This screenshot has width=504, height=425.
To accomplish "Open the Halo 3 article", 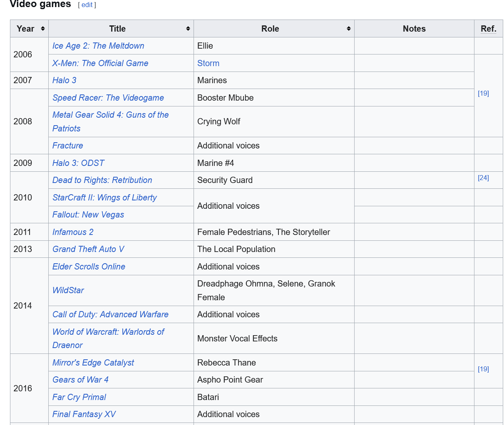I will pos(65,80).
